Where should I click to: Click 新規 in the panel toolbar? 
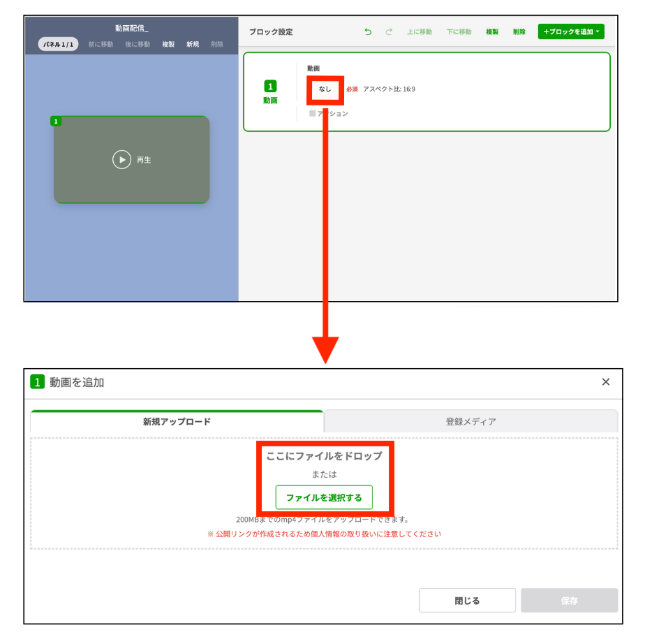(193, 44)
